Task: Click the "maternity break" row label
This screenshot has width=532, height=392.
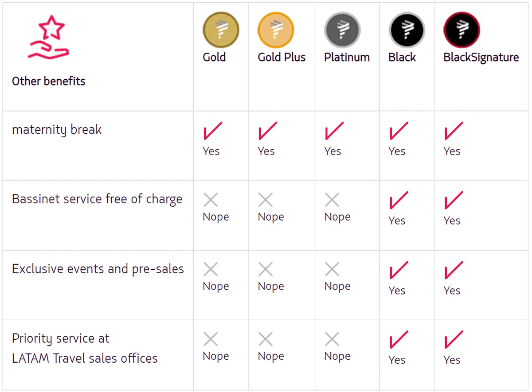Action: pos(57,130)
